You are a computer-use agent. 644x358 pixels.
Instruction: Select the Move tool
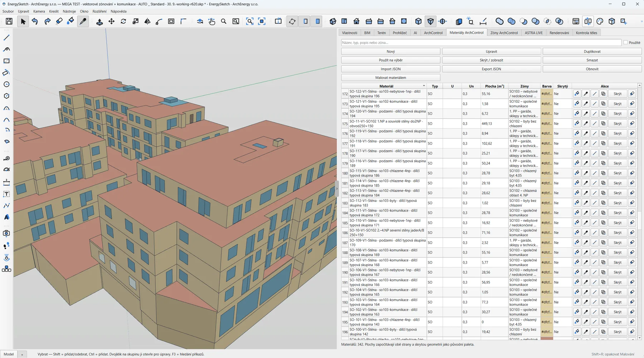point(112,21)
